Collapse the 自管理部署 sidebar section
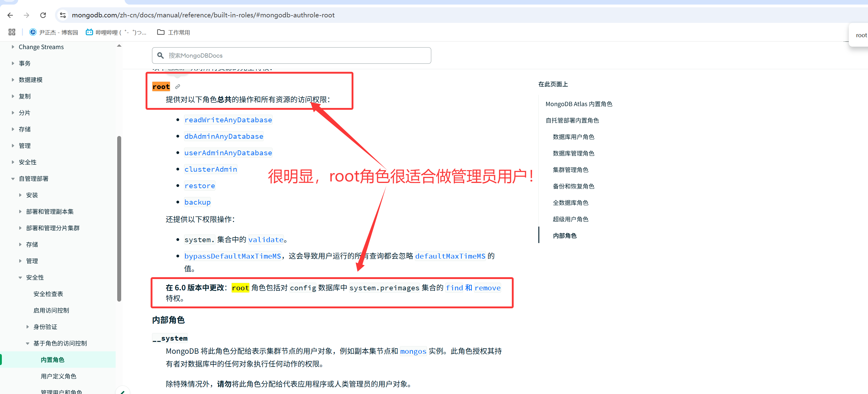The height and width of the screenshot is (394, 868). 13,179
